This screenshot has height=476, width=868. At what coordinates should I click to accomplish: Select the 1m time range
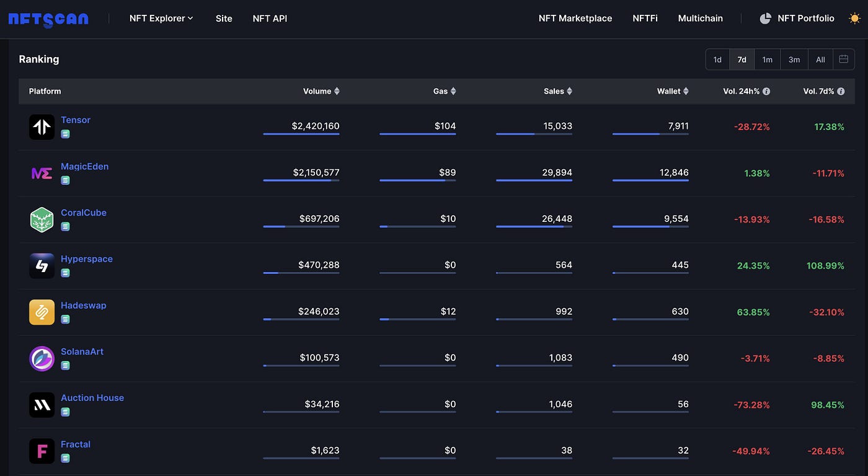pos(768,59)
